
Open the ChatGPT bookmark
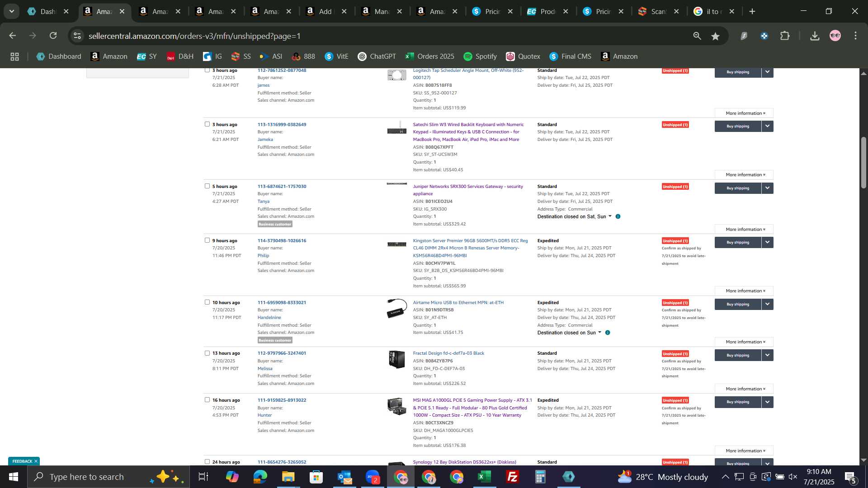coord(377,56)
